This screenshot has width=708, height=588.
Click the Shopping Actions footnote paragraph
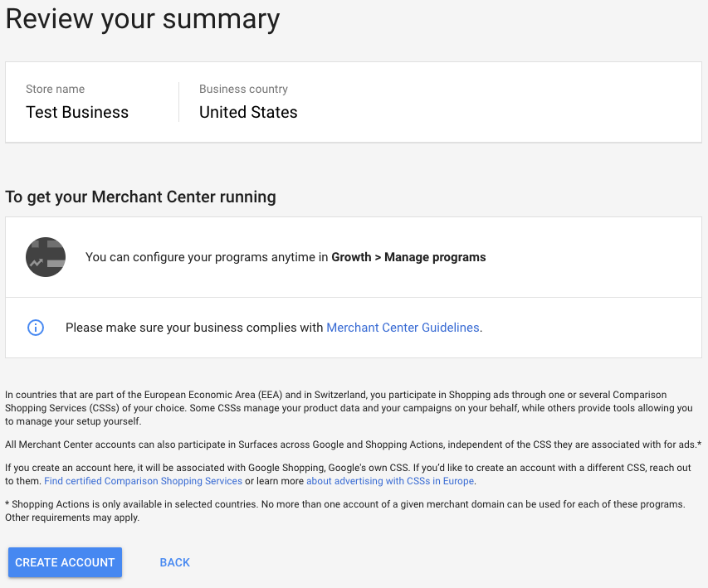[345, 511]
